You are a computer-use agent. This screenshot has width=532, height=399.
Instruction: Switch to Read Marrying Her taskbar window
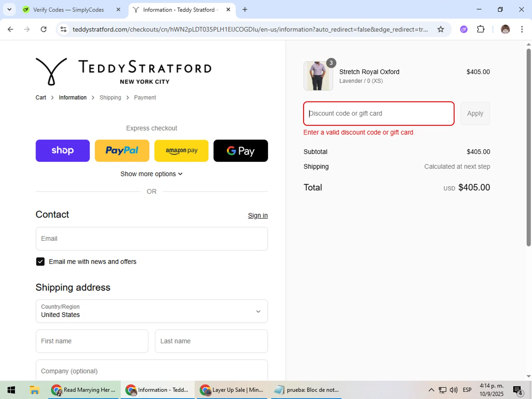[x=83, y=390]
